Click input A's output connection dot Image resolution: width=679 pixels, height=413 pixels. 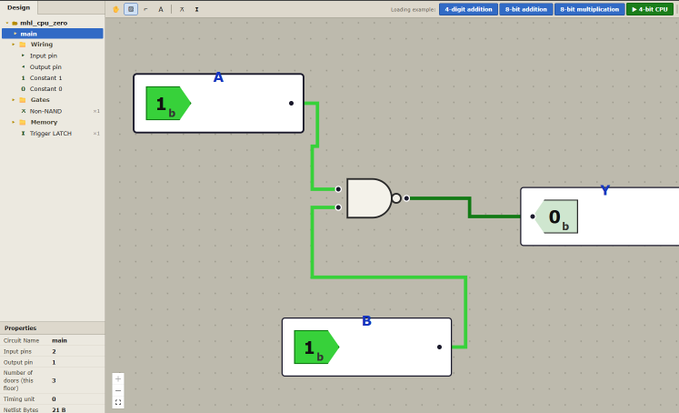click(291, 103)
